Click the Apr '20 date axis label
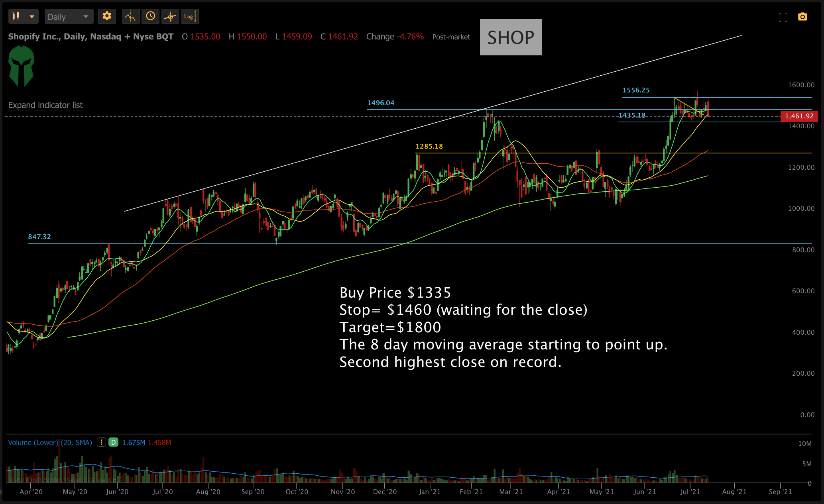Image resolution: width=824 pixels, height=504 pixels. point(31,492)
